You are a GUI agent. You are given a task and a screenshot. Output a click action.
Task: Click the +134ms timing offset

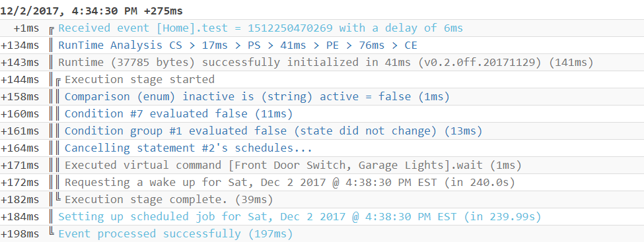(20, 45)
